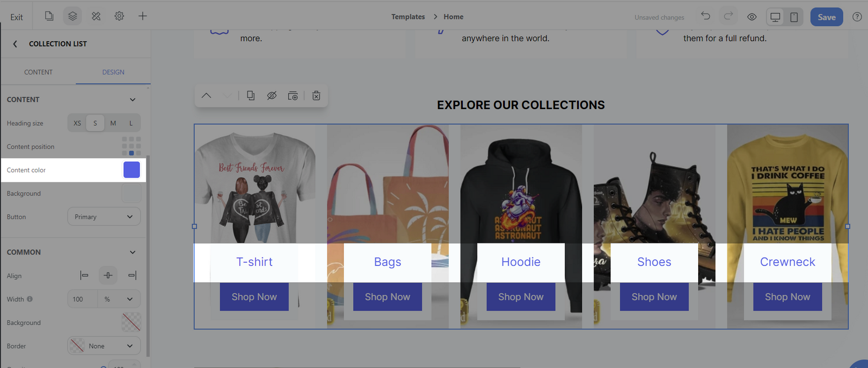
Task: Open the Pages icon in top bar
Action: point(49,16)
